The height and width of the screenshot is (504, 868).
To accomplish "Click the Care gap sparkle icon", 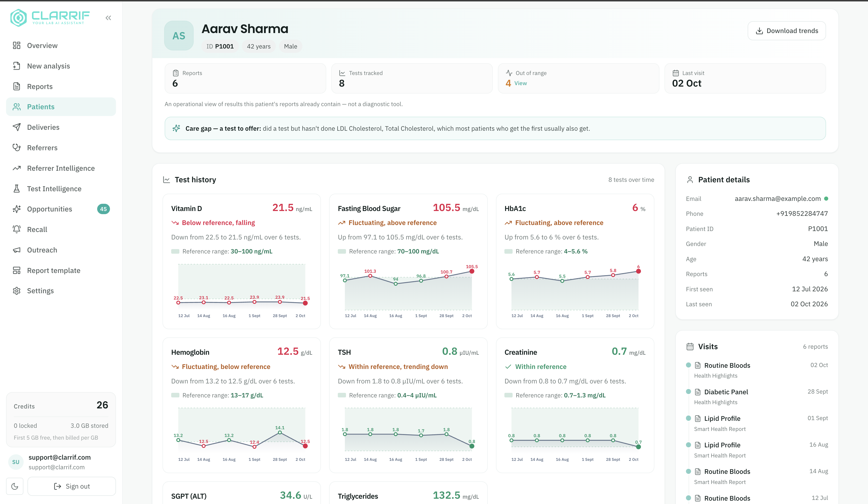I will coord(176,128).
